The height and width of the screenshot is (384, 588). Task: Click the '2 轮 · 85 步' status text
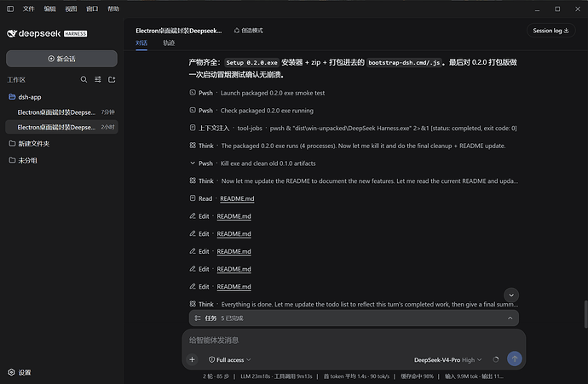tap(216, 376)
